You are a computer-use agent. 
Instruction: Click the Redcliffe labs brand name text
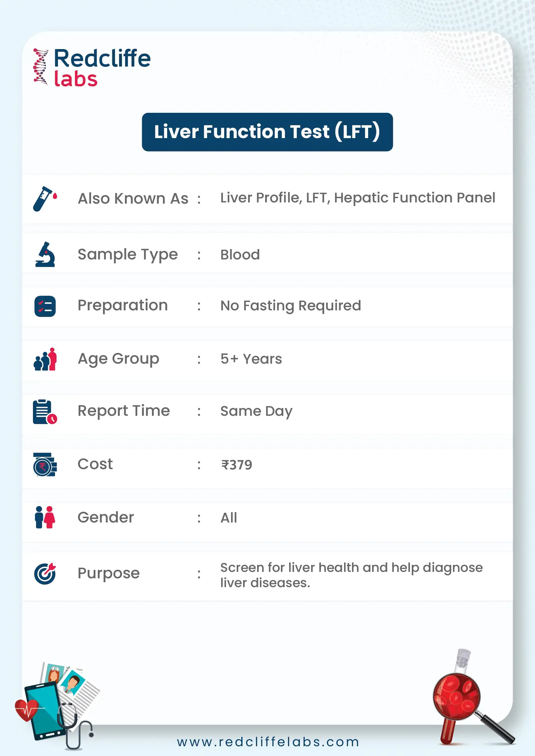tap(102, 67)
